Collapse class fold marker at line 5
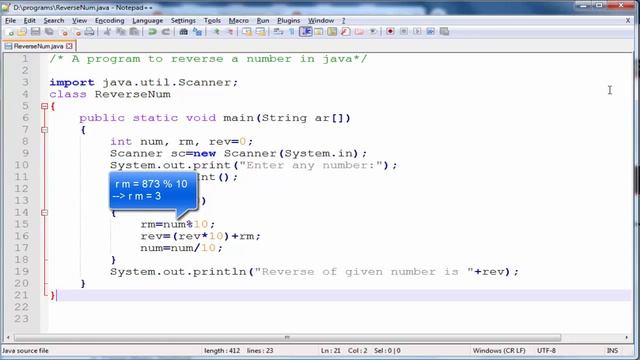The image size is (640, 360). pyautogui.click(x=44, y=106)
